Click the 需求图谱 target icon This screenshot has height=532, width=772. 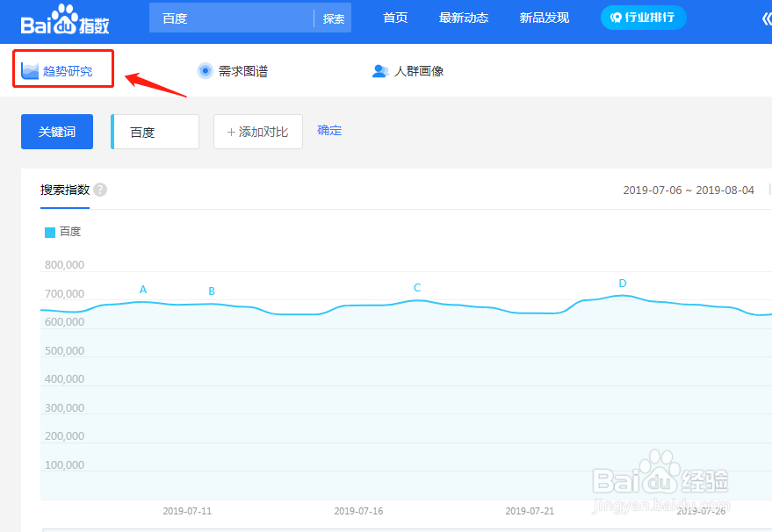click(205, 71)
